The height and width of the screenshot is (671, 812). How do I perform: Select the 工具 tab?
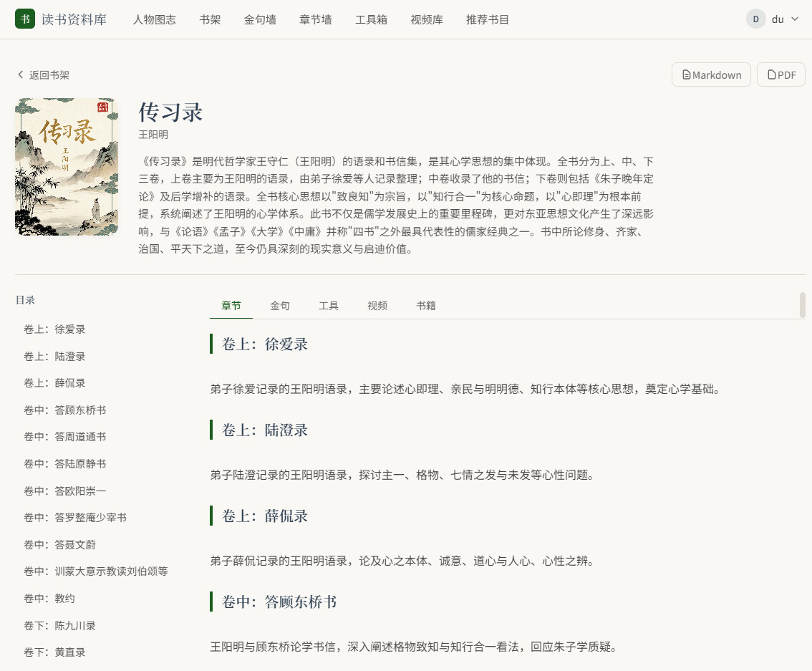click(329, 306)
